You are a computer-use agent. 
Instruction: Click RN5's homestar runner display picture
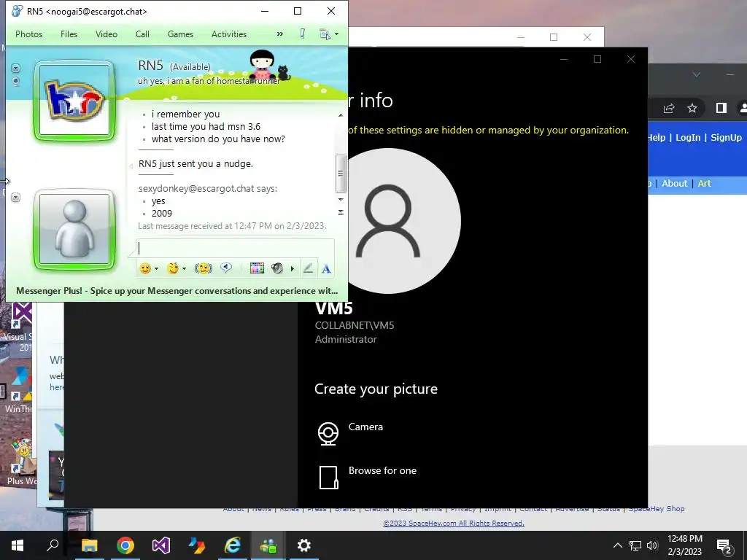coord(74,101)
